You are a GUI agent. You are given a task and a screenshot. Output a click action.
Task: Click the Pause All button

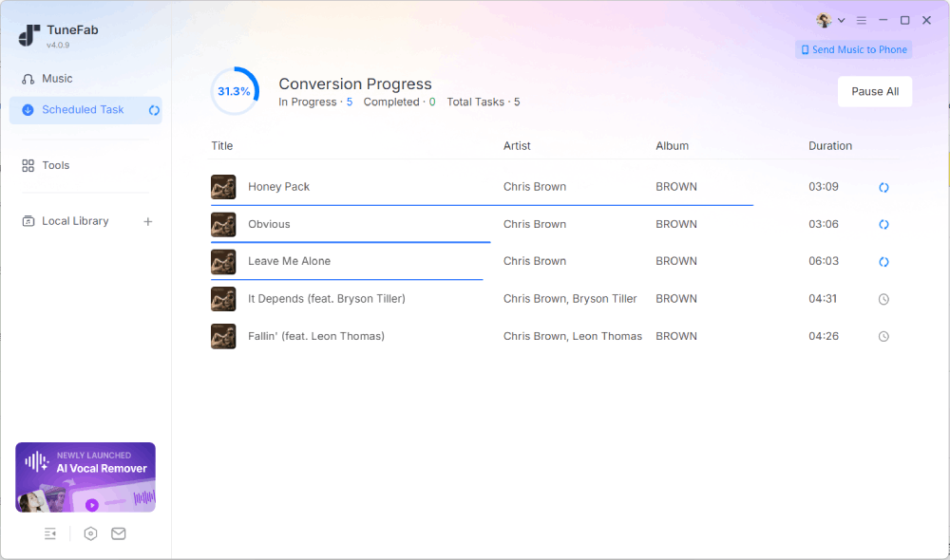click(x=875, y=91)
